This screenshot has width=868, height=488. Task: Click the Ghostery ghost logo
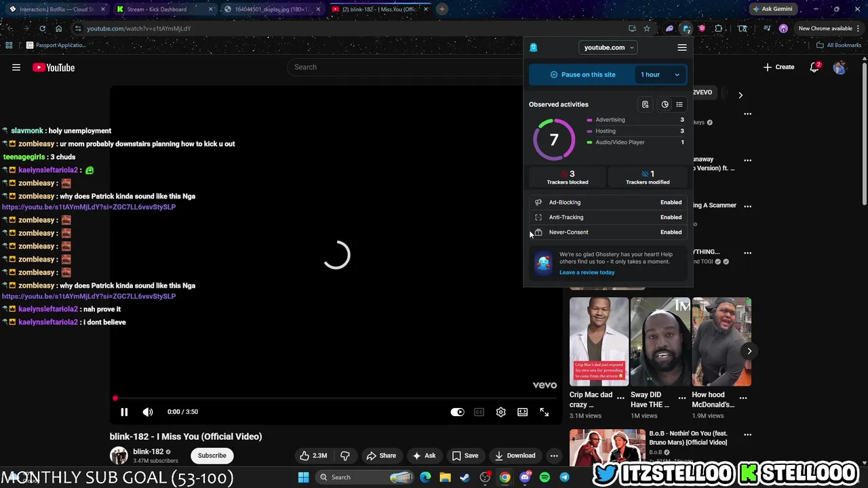[x=534, y=47]
